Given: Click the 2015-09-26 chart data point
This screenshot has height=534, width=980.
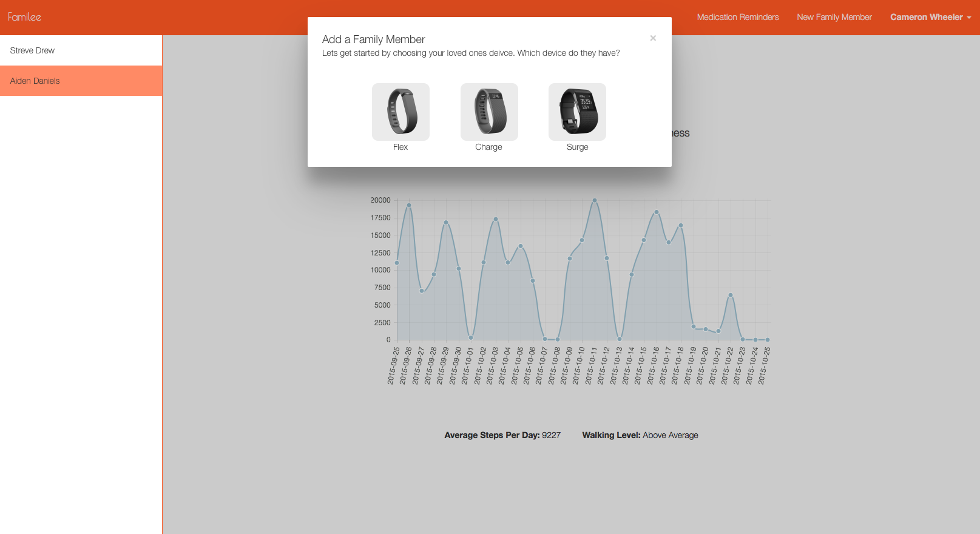Looking at the screenshot, I should 409,205.
